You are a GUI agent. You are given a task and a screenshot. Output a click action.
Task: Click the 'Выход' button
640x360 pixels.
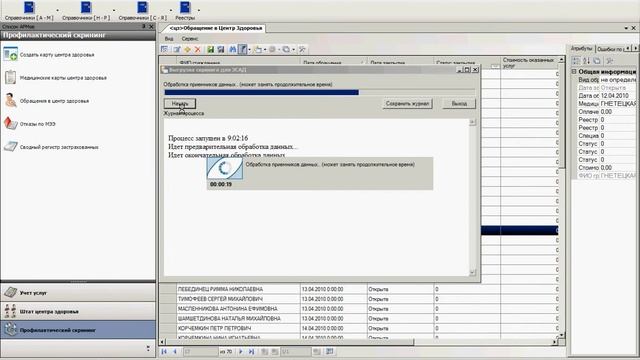[x=459, y=104]
